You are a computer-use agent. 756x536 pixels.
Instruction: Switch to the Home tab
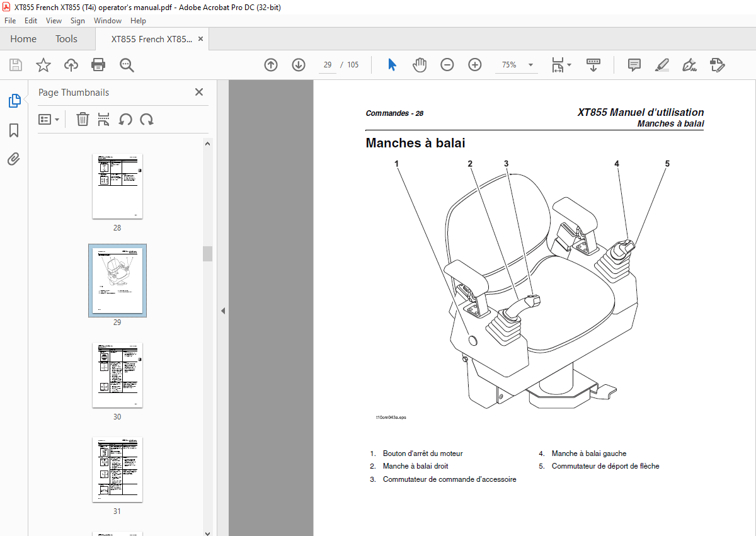coord(23,39)
